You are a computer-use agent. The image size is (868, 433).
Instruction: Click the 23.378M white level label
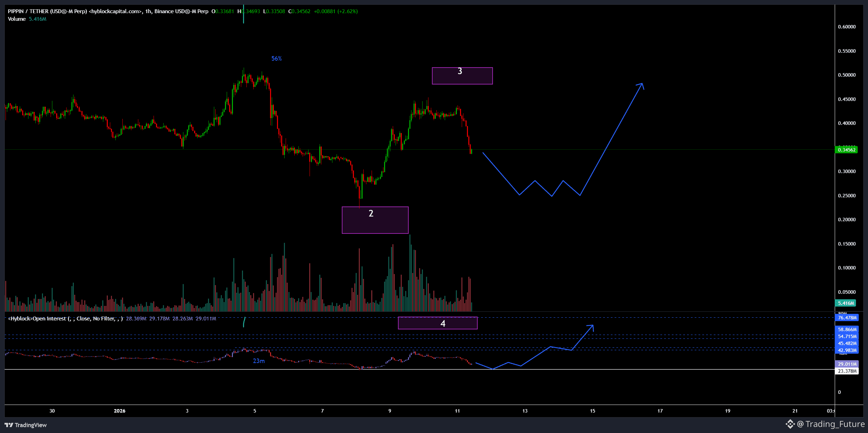tap(847, 371)
